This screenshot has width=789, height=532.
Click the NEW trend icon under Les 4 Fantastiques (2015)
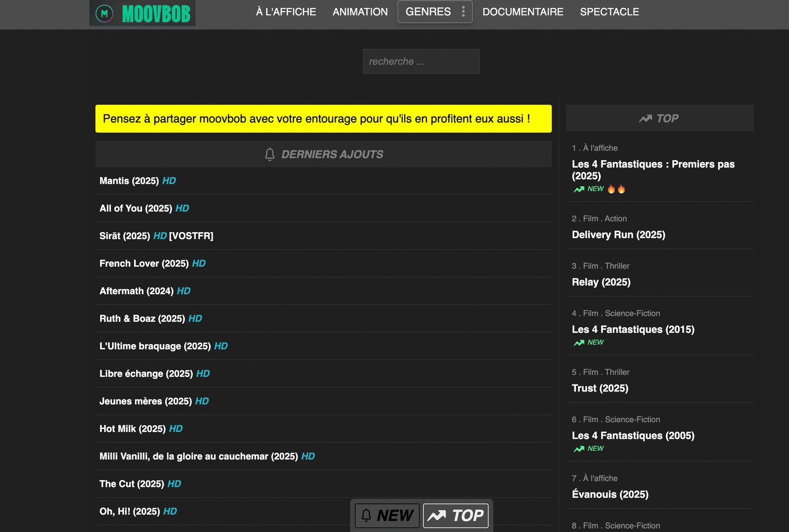pos(579,343)
